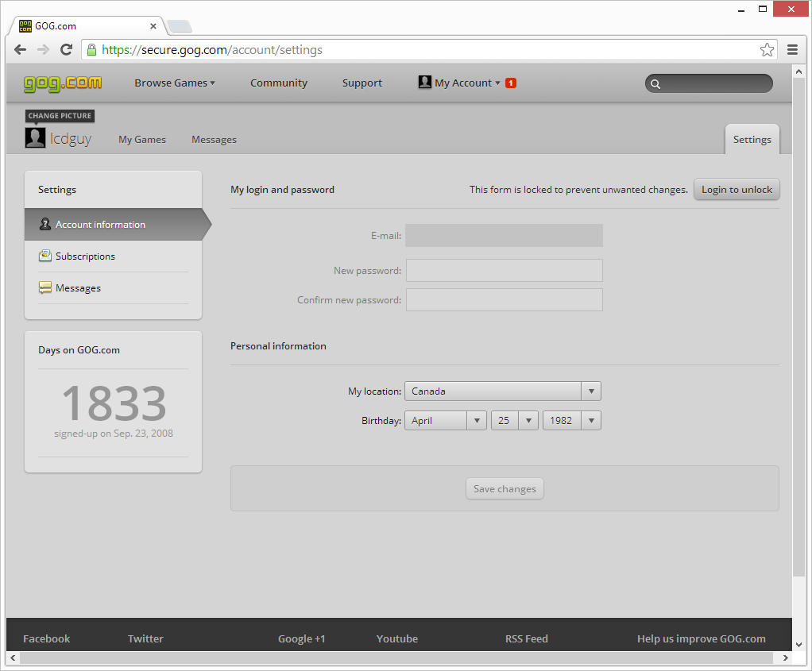Go back with the browser back arrow
The width and height of the screenshot is (812, 671).
tap(20, 50)
